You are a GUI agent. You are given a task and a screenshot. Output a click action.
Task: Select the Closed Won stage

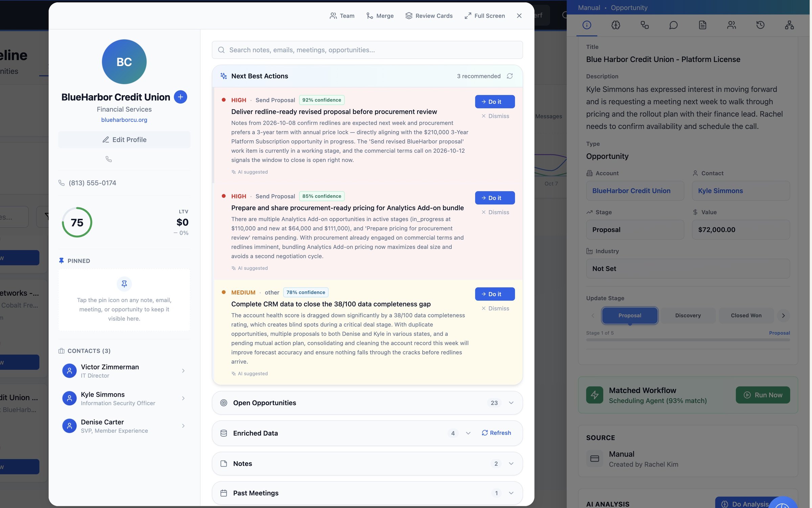746,316
